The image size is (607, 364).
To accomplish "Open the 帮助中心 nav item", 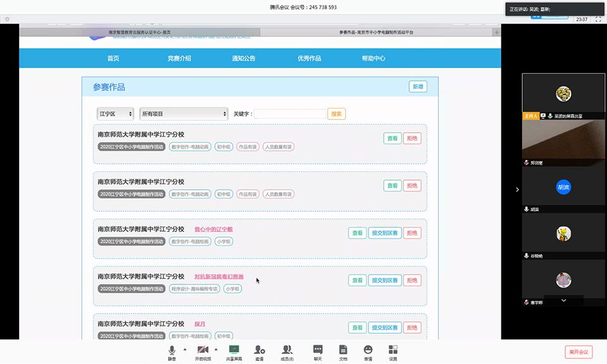I will coord(374,58).
